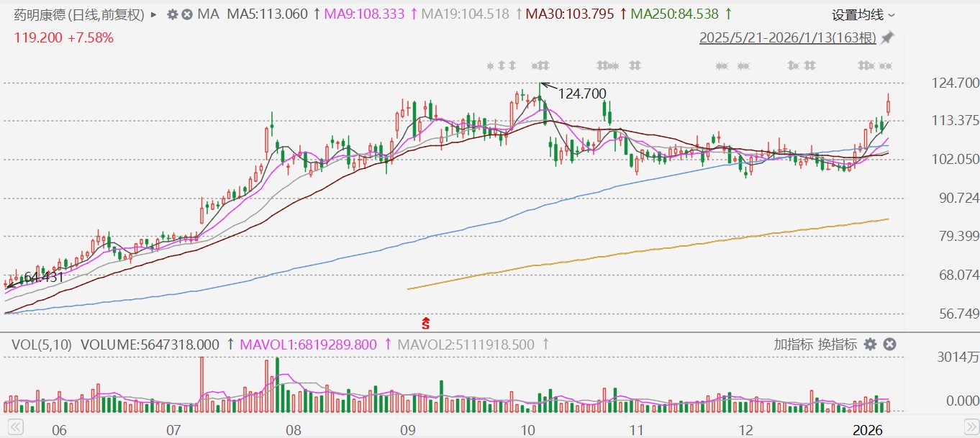The height and width of the screenshot is (438, 980).
Task: Select the MA19:104.518 value
Action: [464, 14]
